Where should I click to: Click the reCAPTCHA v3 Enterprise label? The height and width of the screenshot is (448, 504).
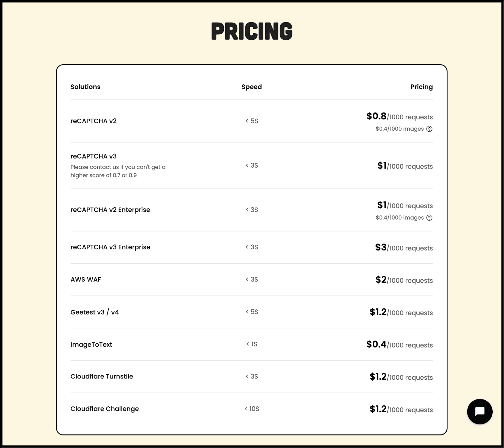[x=110, y=247]
